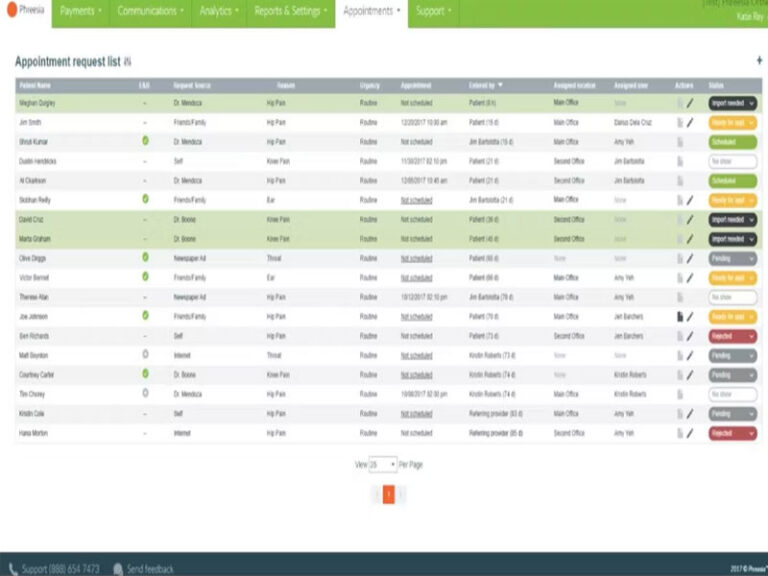Click Not scheduled link for Joe Johnson
This screenshot has width=768, height=576.
[x=416, y=317]
